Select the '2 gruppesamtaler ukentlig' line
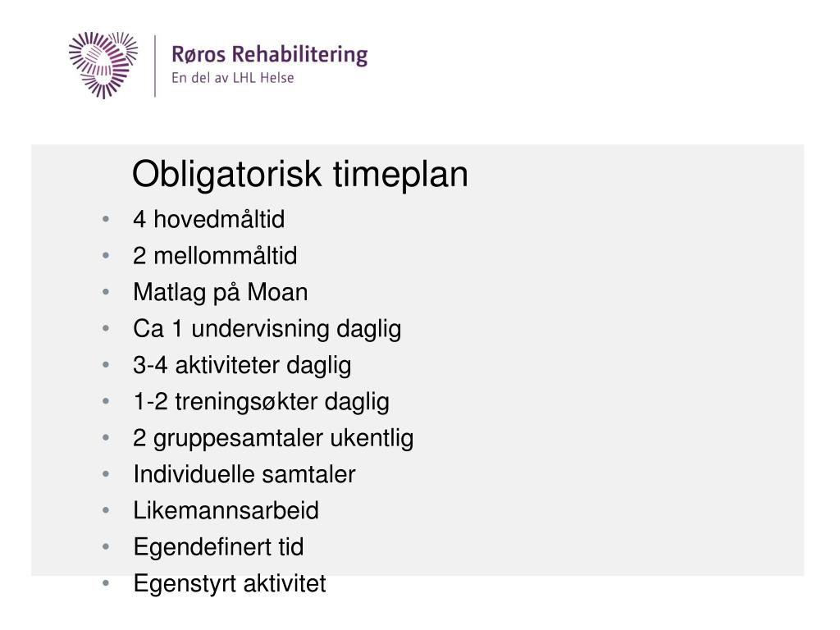The width and height of the screenshot is (840, 630). [273, 438]
